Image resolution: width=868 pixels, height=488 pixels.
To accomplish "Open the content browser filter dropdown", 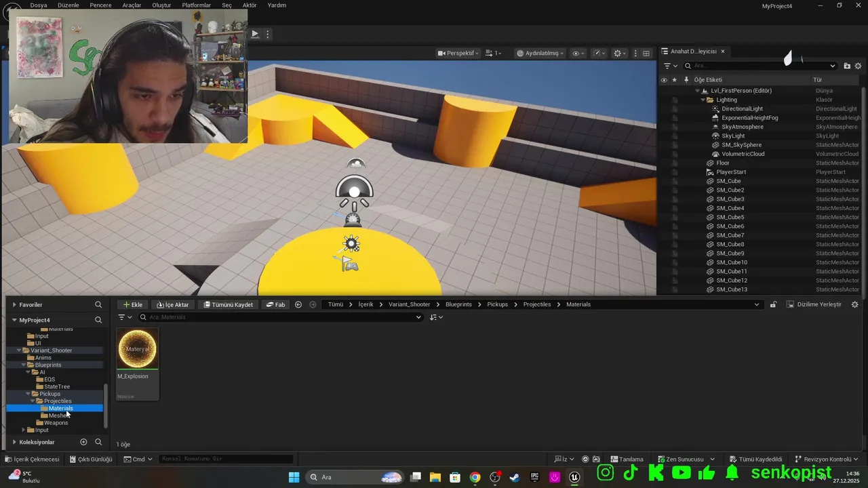I will tap(125, 317).
